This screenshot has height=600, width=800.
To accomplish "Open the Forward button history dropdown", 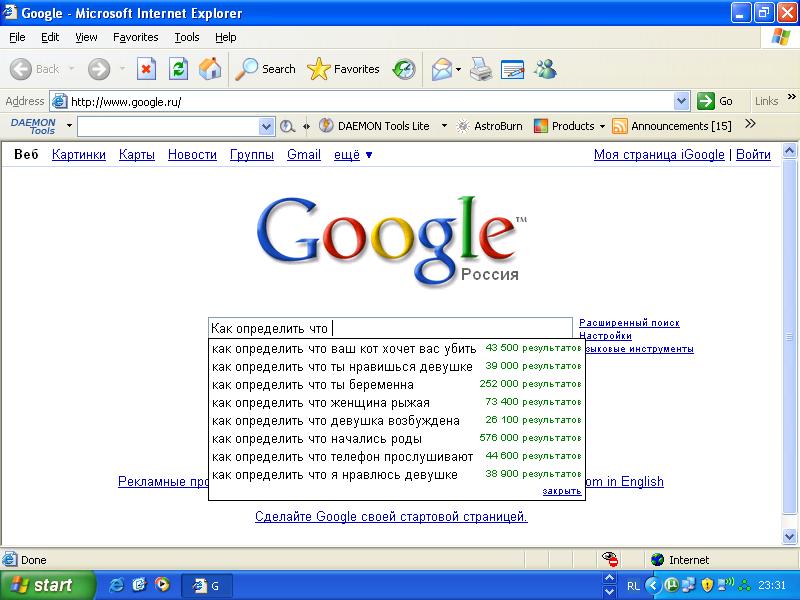I will click(x=122, y=69).
